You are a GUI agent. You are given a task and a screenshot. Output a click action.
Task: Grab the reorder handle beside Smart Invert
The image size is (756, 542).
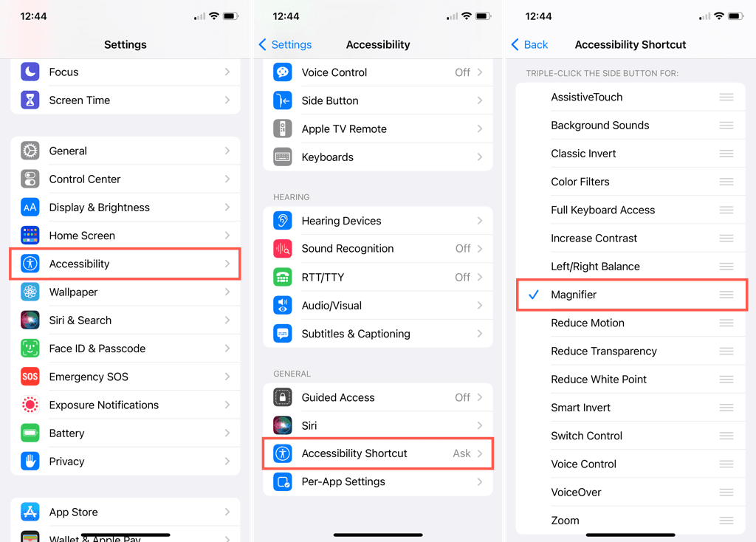coord(726,408)
